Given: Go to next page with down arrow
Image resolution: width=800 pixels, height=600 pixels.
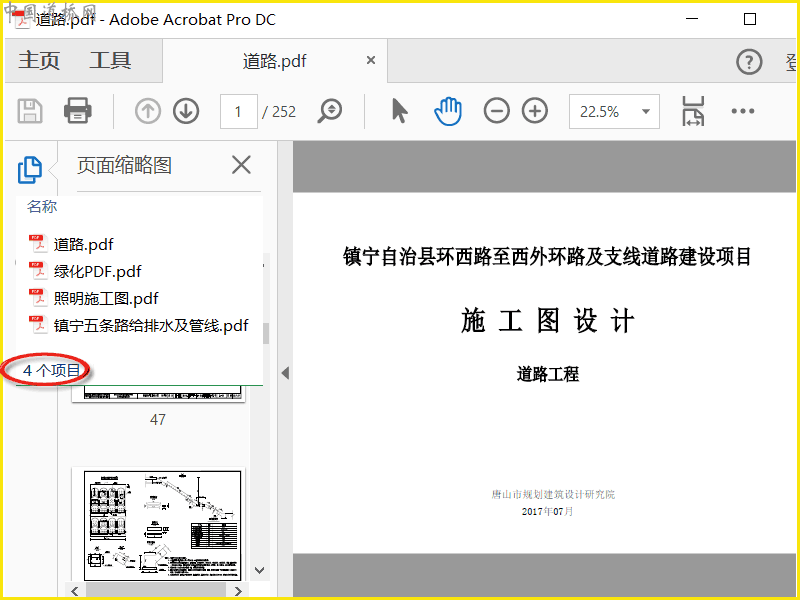Looking at the screenshot, I should pyautogui.click(x=186, y=111).
